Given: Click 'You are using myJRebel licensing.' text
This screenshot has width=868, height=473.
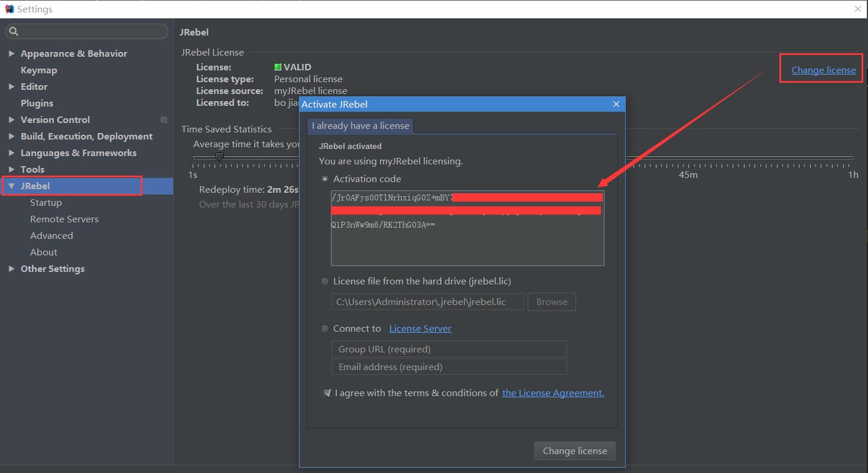Looking at the screenshot, I should pos(391,161).
